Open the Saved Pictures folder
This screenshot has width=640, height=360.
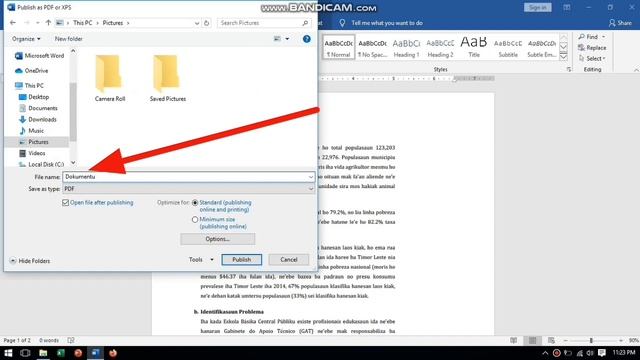pos(168,78)
